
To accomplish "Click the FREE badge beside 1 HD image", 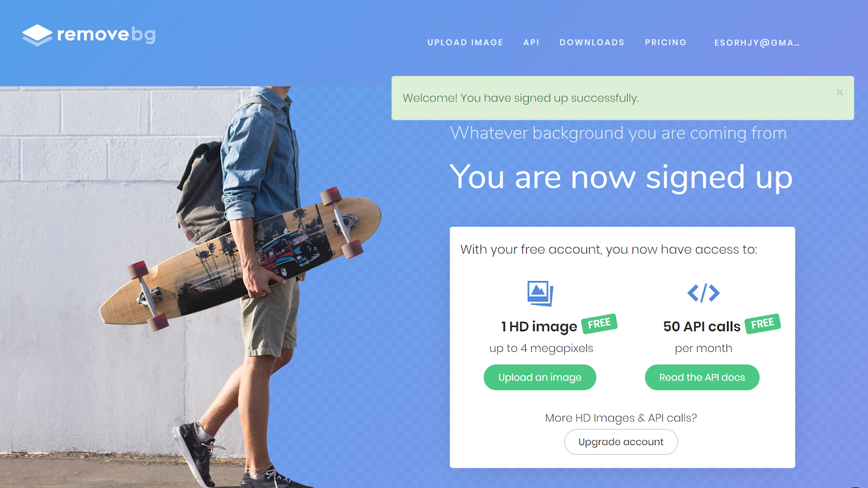I will coord(599,324).
